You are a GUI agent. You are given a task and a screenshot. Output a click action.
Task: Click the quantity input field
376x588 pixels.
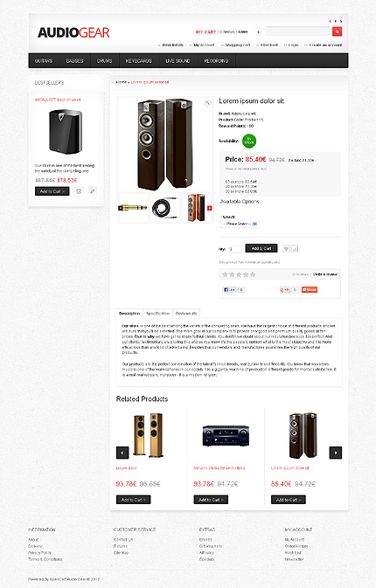(x=235, y=249)
